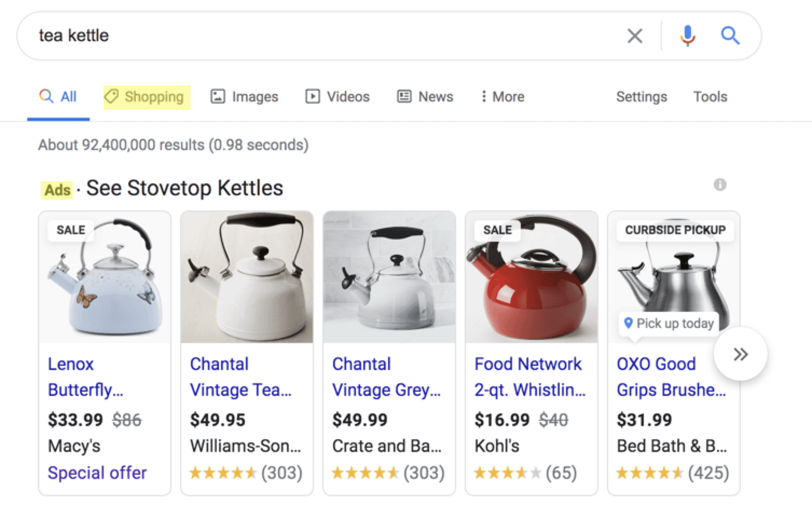Click the Lenox Butterfly kettle Special offer link

click(x=97, y=473)
